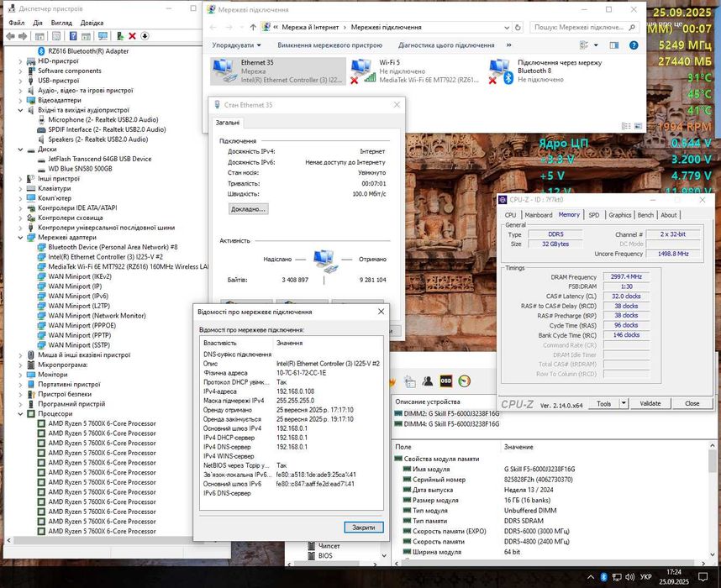Expand the Клавіатури node
Screen dimensions: 721x588
[x=20, y=188]
